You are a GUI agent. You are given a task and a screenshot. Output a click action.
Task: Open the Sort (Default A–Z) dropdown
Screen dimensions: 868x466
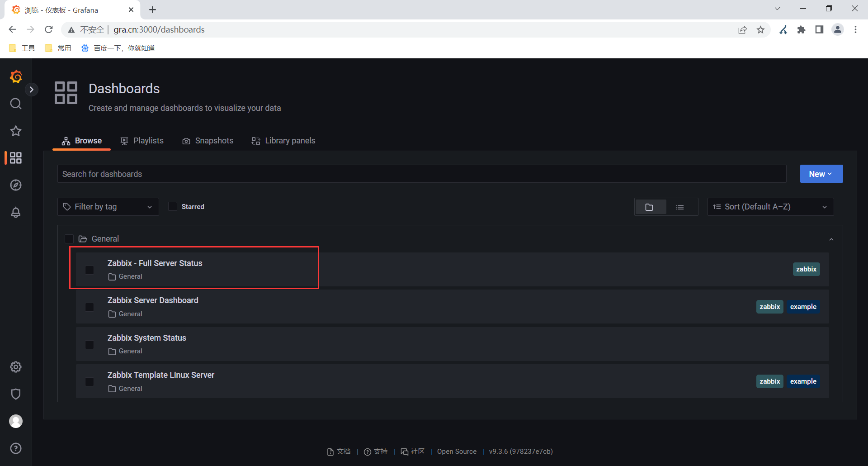click(x=770, y=207)
